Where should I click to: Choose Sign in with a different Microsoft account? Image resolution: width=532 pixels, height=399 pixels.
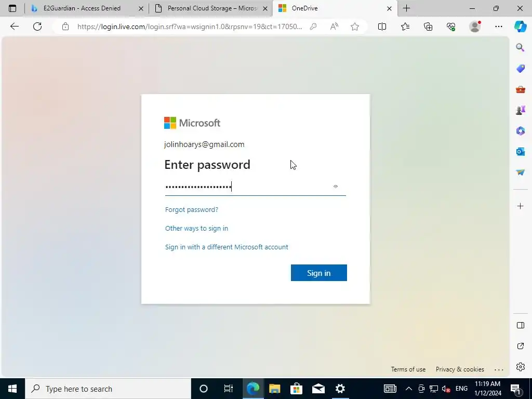coord(227,247)
